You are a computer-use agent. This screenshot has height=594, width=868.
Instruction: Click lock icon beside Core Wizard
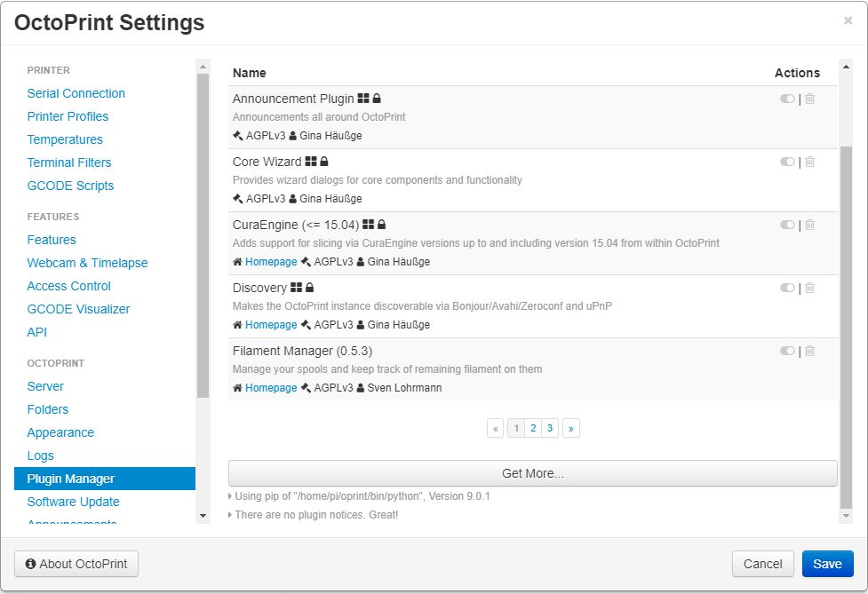pyautogui.click(x=324, y=162)
